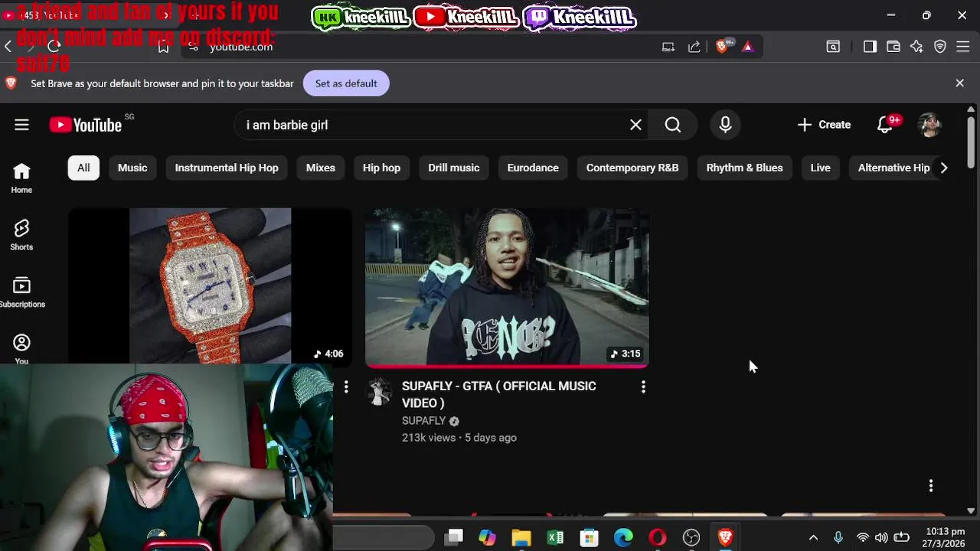The width and height of the screenshot is (980, 551).
Task: Select the Alternative Hip chip
Action: pos(893,168)
